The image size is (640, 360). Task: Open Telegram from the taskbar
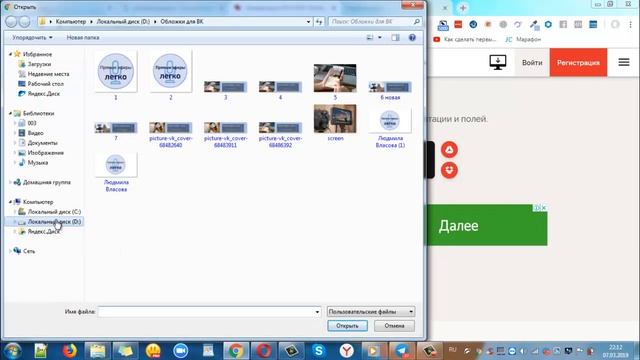[402, 351]
